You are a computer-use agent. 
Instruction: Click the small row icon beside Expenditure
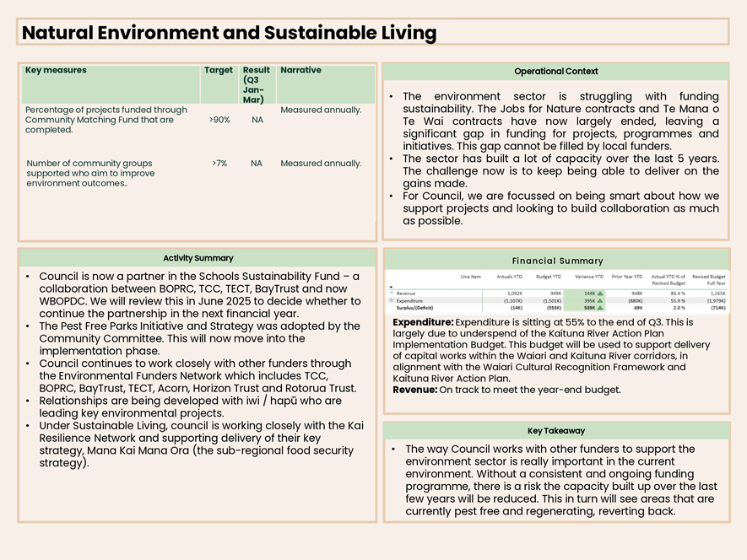coord(390,301)
